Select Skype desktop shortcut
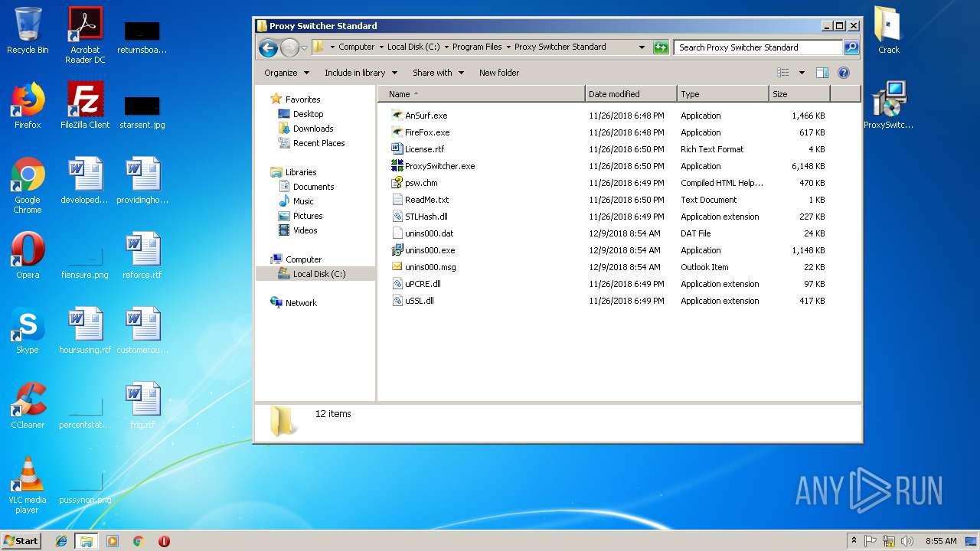 (28, 331)
